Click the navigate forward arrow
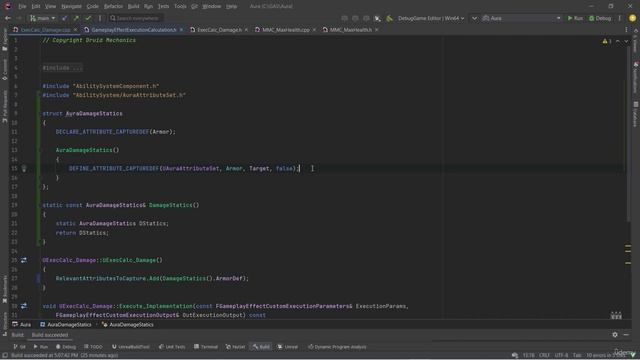Viewport: 640px width, 360px height. tap(18, 18)
